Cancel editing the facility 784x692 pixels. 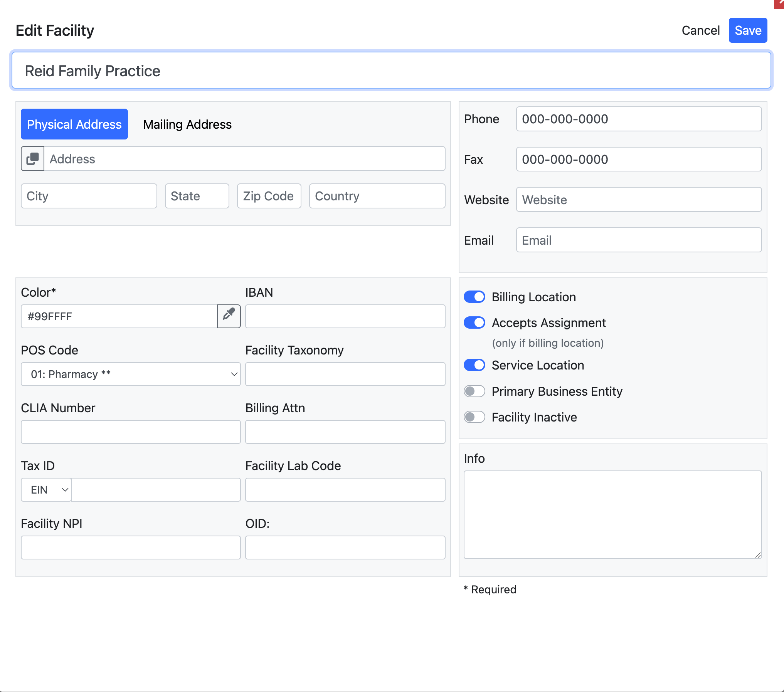[x=700, y=30]
